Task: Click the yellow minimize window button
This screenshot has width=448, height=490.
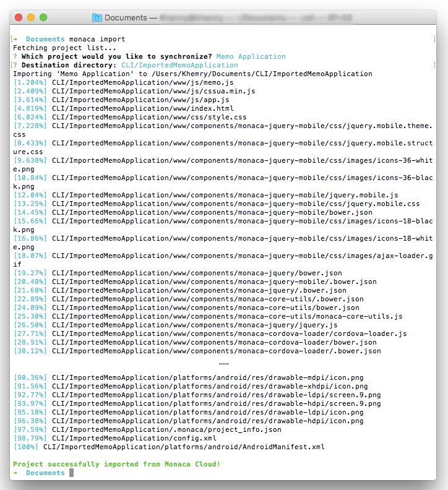Action: click(x=31, y=17)
